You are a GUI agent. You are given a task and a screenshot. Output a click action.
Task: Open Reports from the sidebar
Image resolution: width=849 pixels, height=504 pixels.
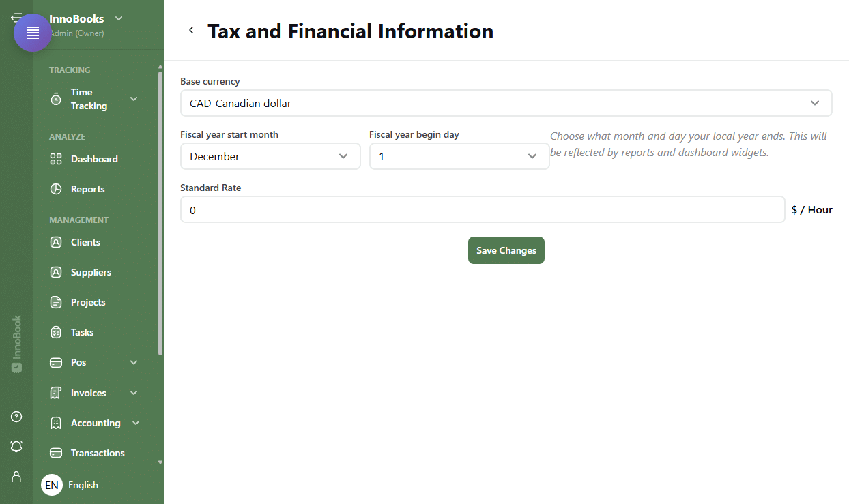point(88,189)
